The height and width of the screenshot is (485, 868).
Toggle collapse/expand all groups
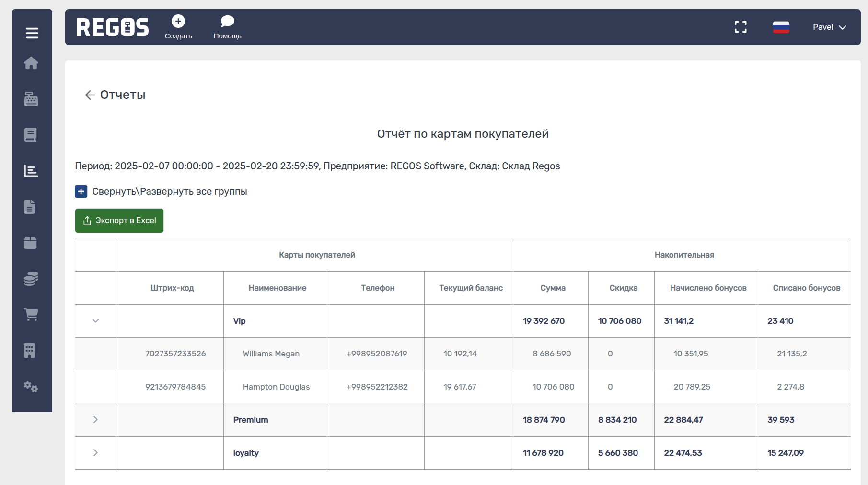81,191
